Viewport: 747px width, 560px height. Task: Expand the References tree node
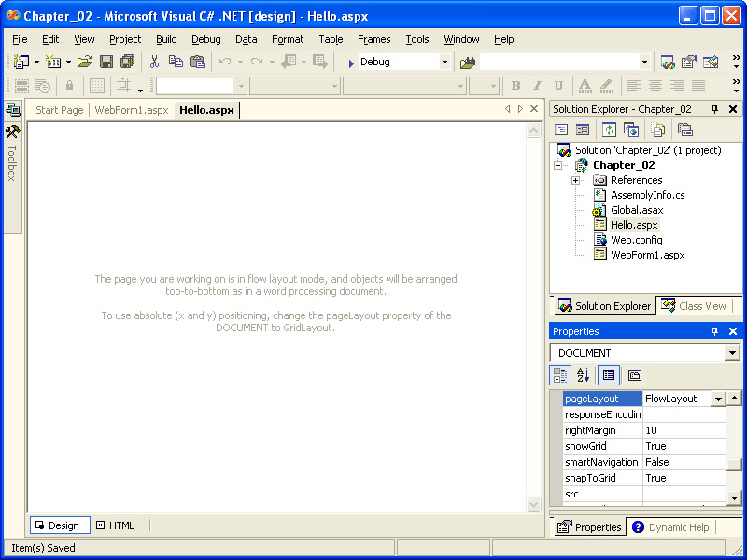point(576,180)
